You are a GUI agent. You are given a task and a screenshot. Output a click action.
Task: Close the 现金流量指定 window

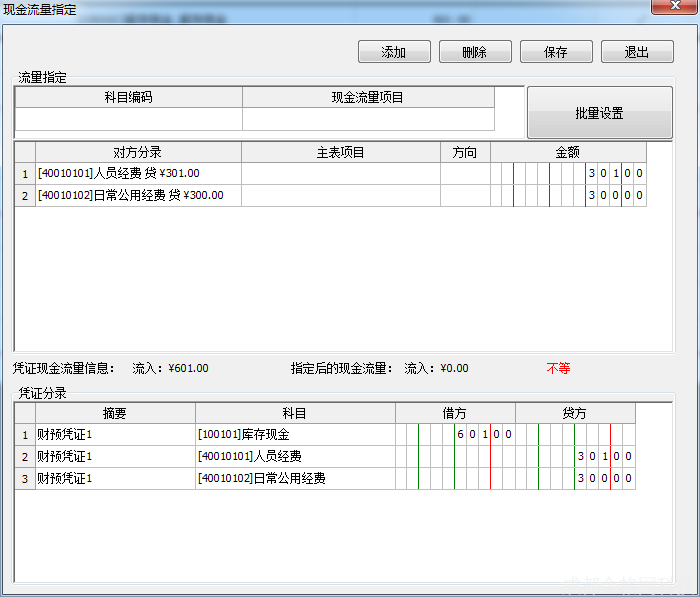pos(676,8)
